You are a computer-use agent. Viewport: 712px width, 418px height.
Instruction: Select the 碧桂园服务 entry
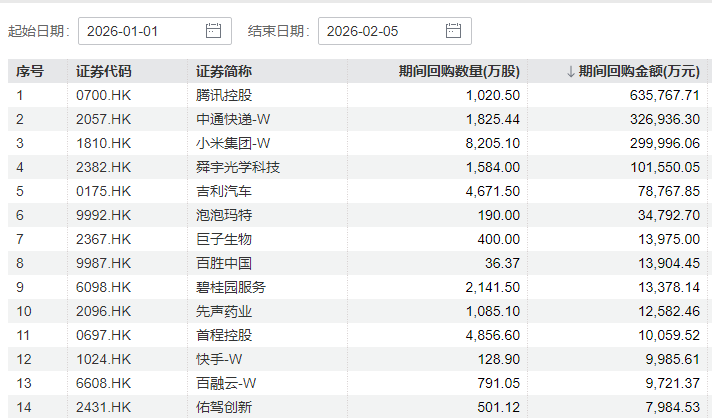click(x=231, y=287)
